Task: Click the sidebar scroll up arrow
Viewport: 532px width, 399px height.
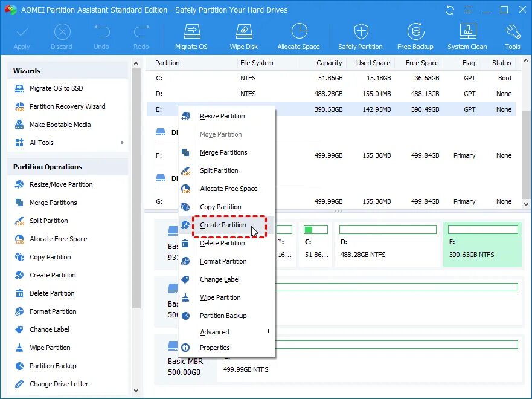Action: [136, 63]
